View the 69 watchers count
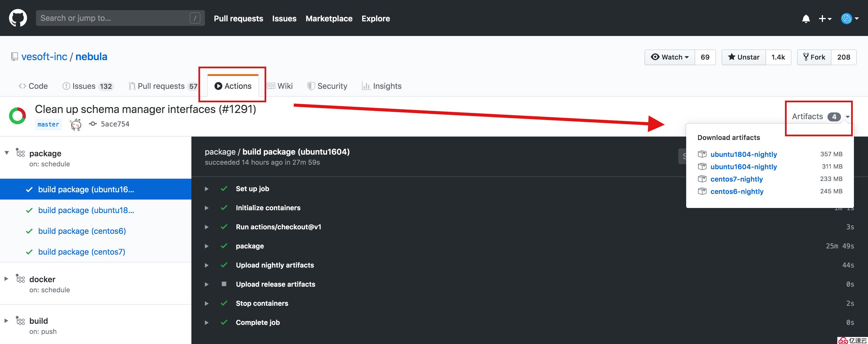This screenshot has width=868, height=344. coord(705,57)
